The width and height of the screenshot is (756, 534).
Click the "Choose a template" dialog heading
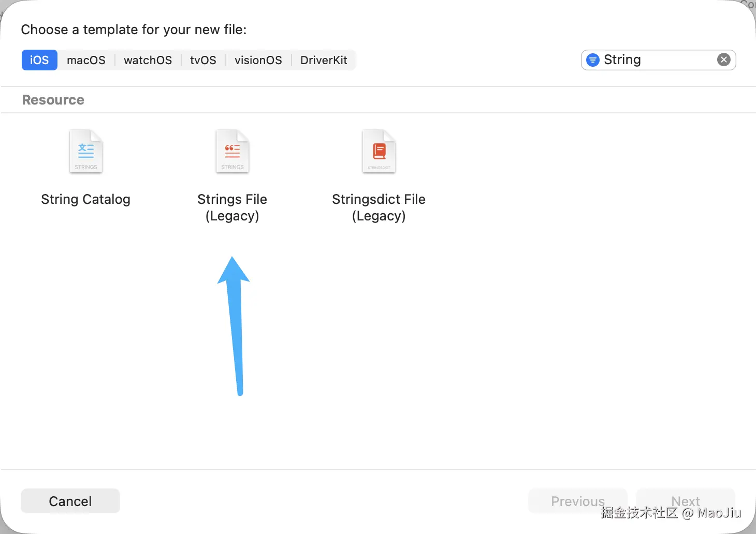134,29
